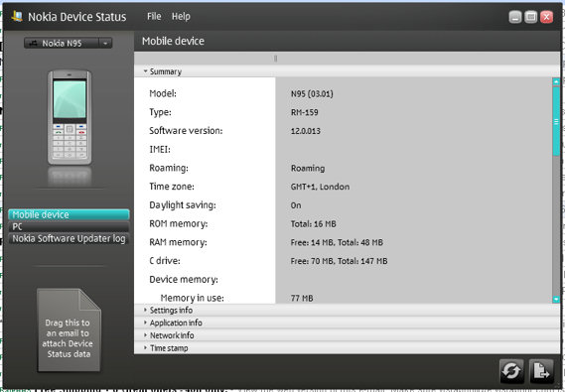Screen dimensions: 565x392
Task: Open the Nokia N95 device dropdown
Action: tap(105, 44)
